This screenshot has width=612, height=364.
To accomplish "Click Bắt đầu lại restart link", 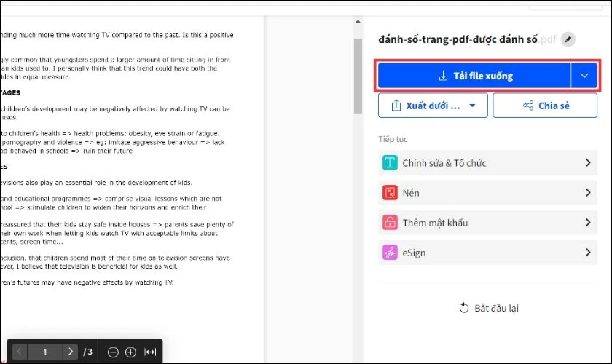I will coord(489,308).
